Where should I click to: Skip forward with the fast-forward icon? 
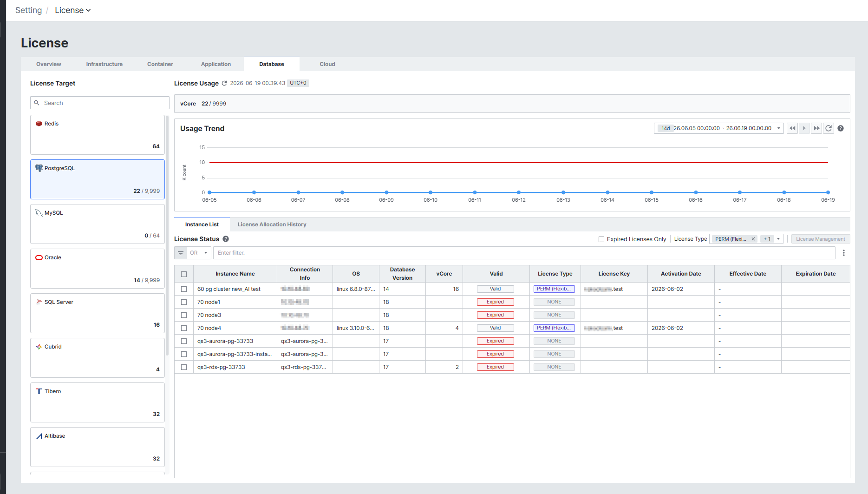tap(816, 128)
